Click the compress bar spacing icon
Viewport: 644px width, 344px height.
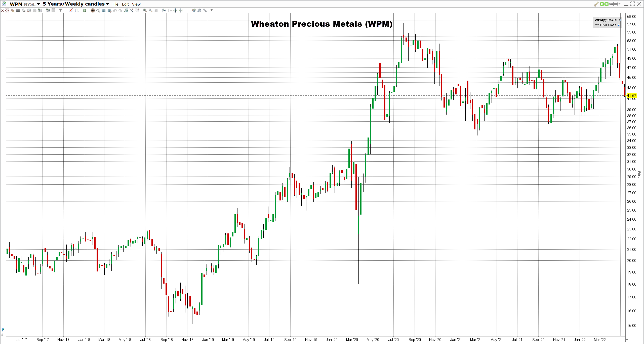(181, 10)
